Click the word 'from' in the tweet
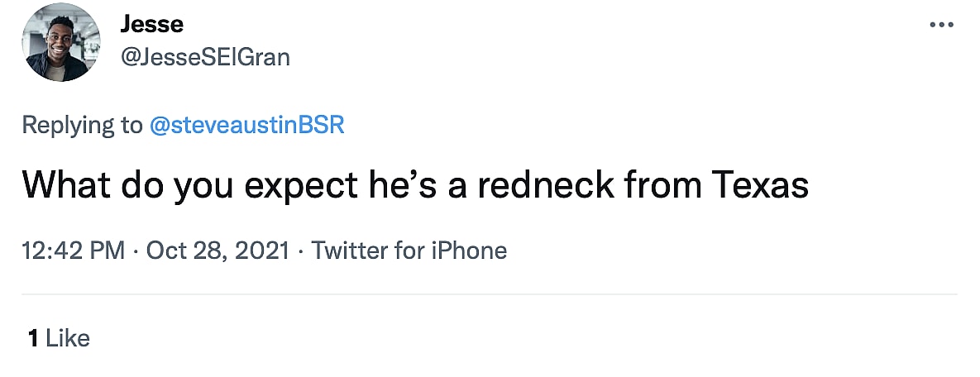Screen dimensions: 980x377 tap(660, 185)
